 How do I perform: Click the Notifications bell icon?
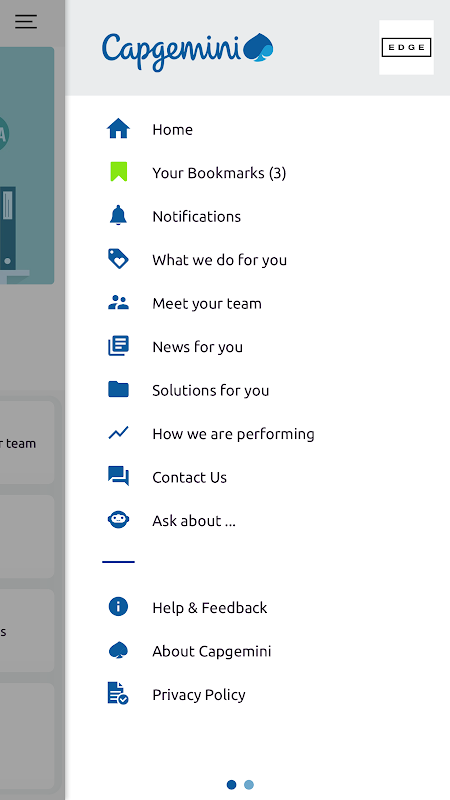118,216
